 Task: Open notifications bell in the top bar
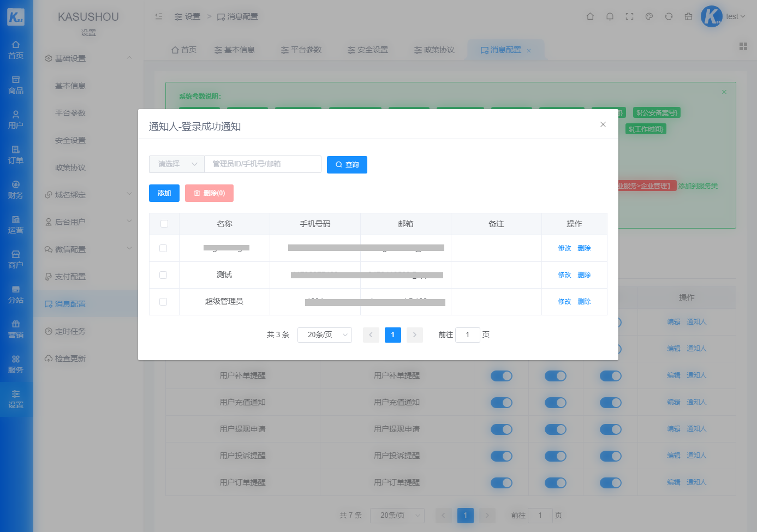610,16
